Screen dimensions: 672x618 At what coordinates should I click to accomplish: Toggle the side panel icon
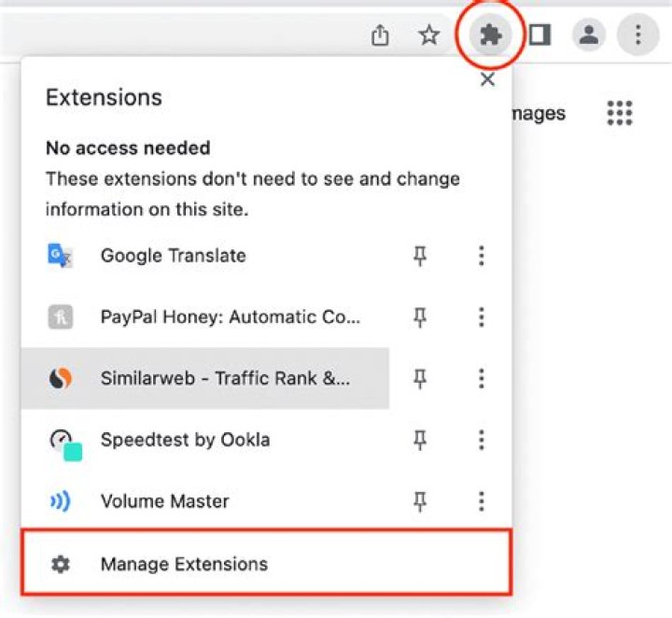[x=540, y=35]
